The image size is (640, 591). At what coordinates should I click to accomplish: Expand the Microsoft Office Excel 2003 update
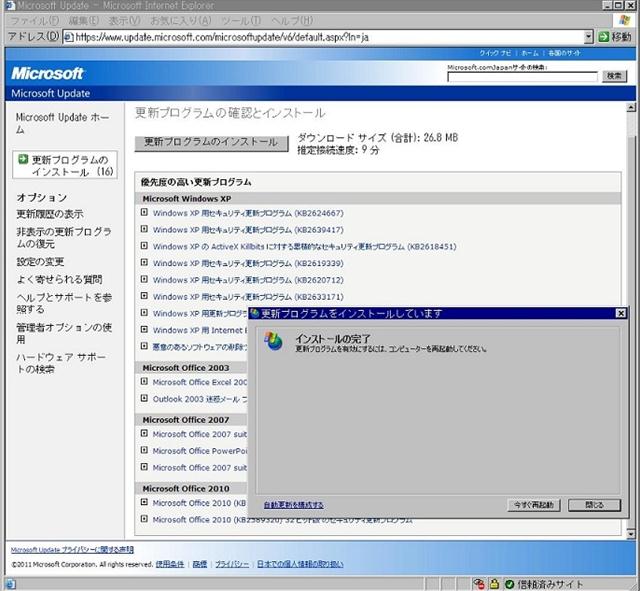144,382
